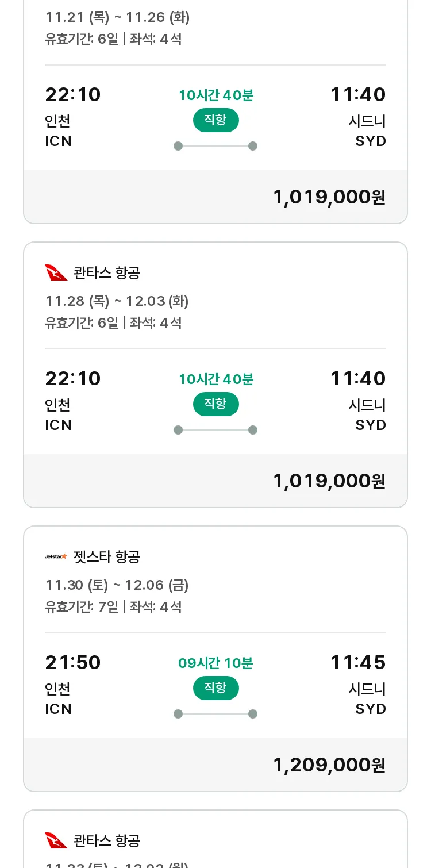Tap the 11.28 (목) ~ 12.03 (화) date range
431x868 pixels.
click(117, 301)
